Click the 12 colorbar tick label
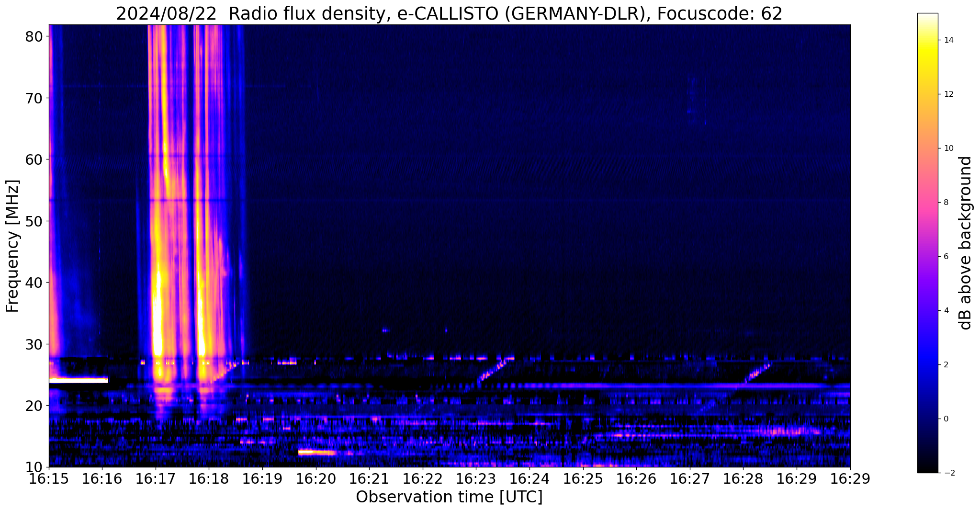The height and width of the screenshot is (511, 980). click(x=948, y=94)
